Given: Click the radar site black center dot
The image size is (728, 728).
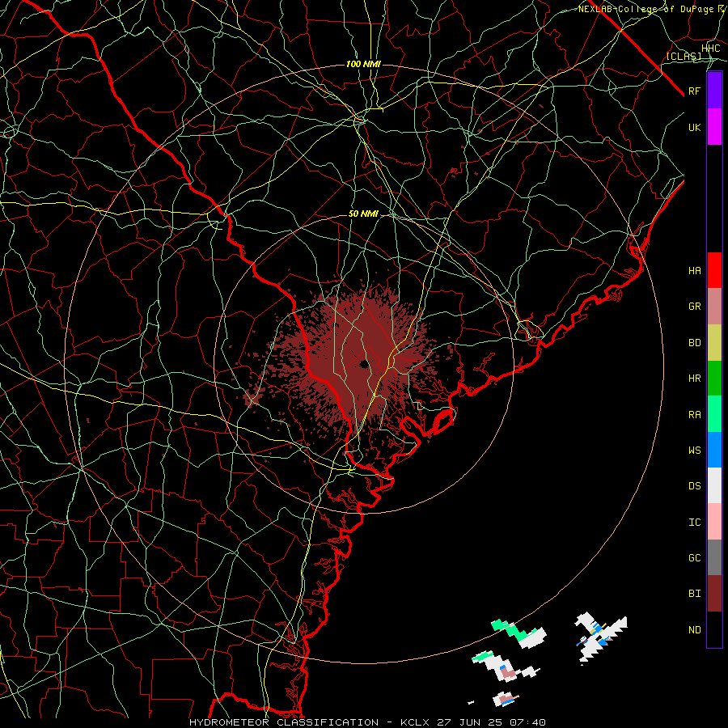Looking at the screenshot, I should click(364, 363).
